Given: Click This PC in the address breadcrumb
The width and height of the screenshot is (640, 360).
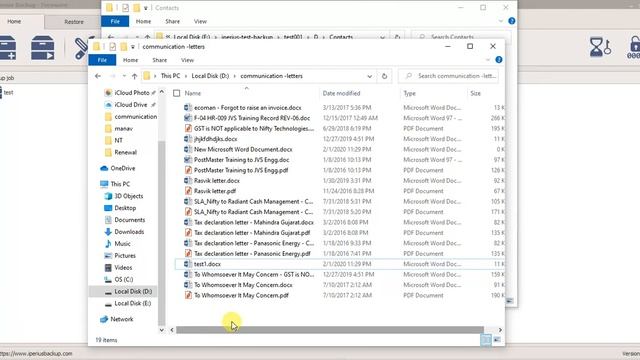Looking at the screenshot, I should point(170,76).
